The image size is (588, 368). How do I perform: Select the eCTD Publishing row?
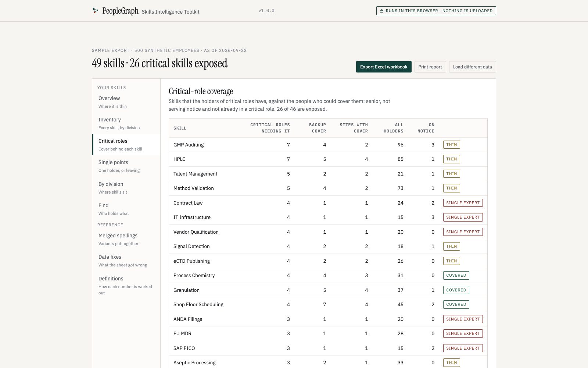pyautogui.click(x=328, y=261)
